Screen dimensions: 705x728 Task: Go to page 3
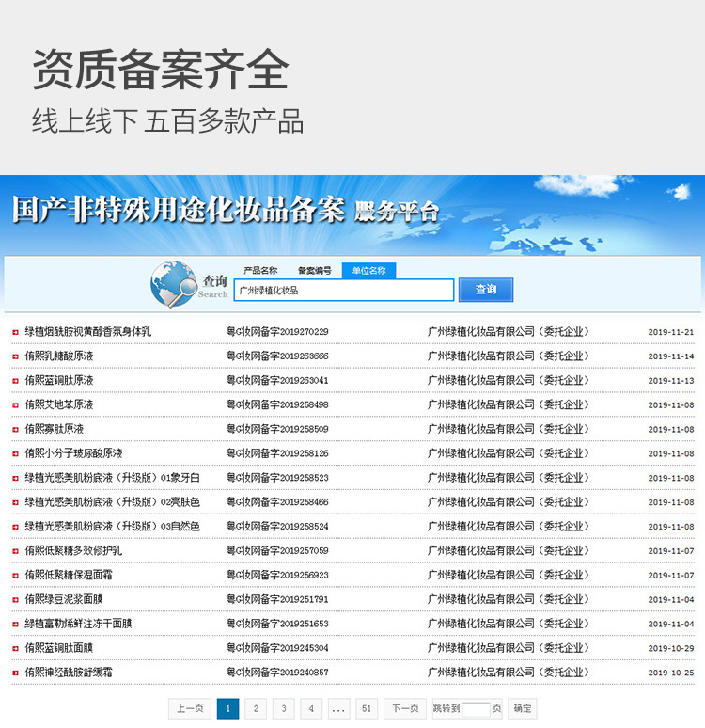pos(284,708)
